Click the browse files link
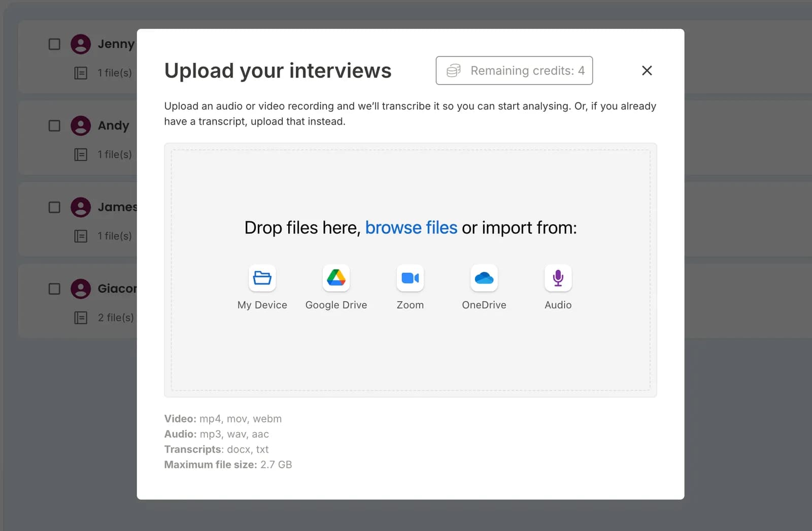 (411, 228)
